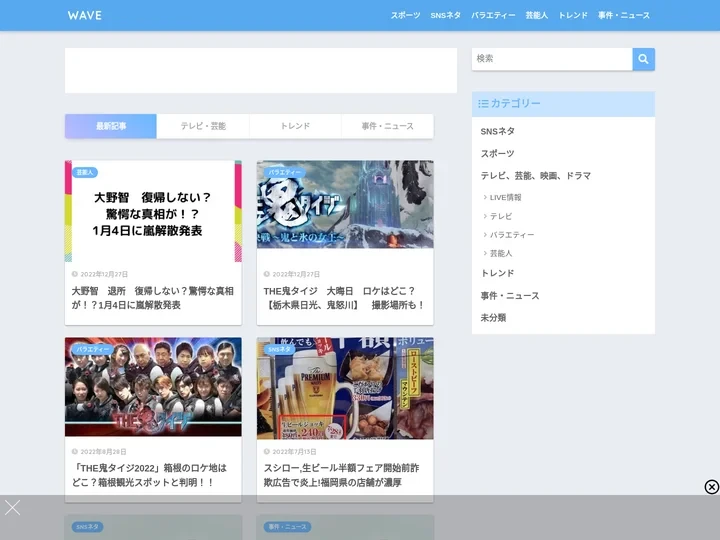Switch to the テレビ・芸能 tab
The image size is (720, 540).
(203, 126)
